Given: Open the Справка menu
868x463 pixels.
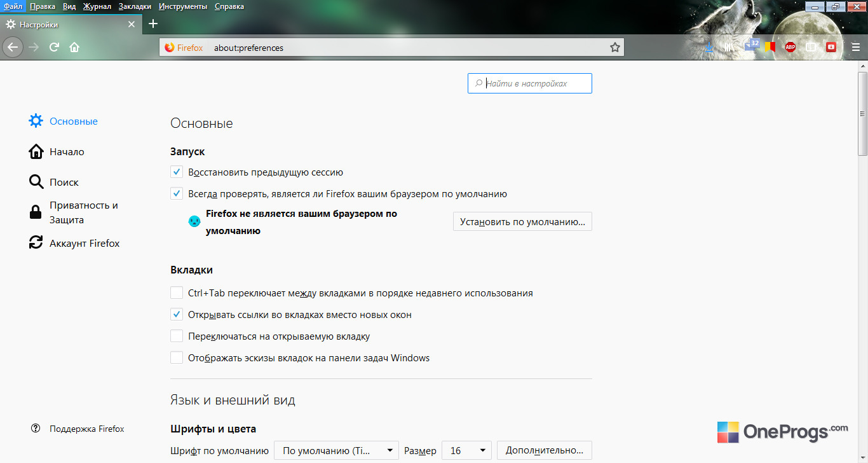Looking at the screenshot, I should pyautogui.click(x=229, y=6).
